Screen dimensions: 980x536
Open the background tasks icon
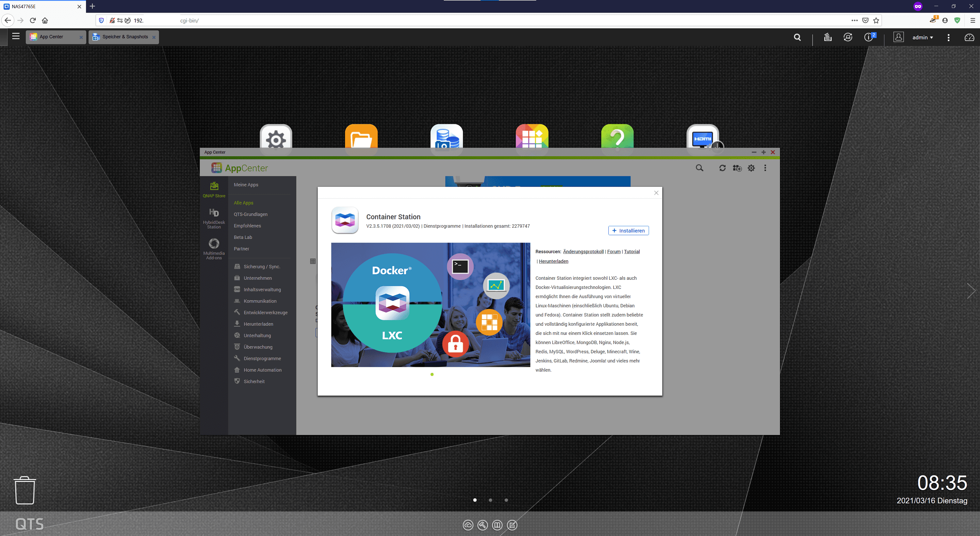[828, 37]
